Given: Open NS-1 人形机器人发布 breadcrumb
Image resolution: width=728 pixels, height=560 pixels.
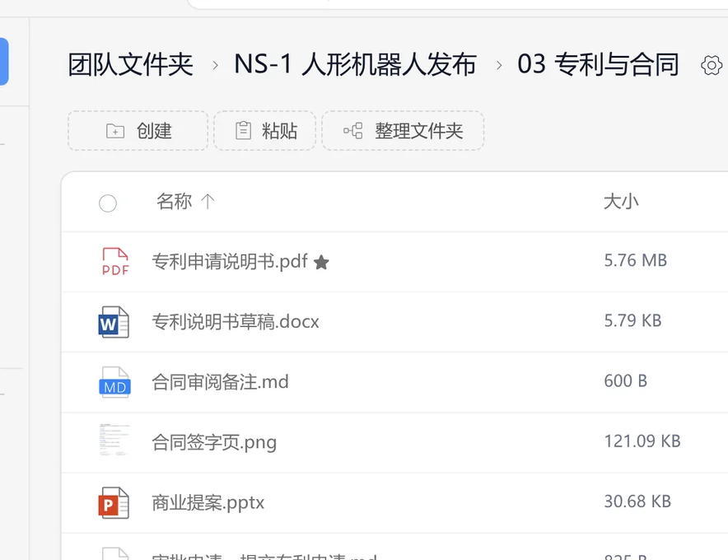Looking at the screenshot, I should coord(355,64).
